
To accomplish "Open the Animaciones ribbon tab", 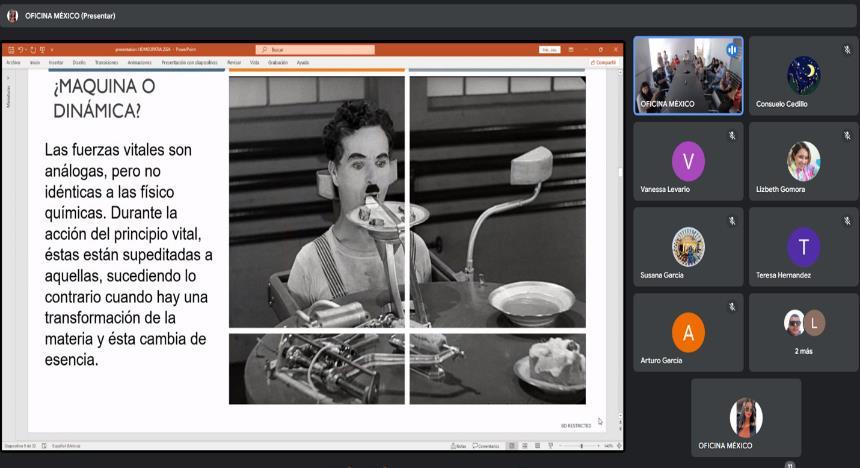I will (x=139, y=63).
